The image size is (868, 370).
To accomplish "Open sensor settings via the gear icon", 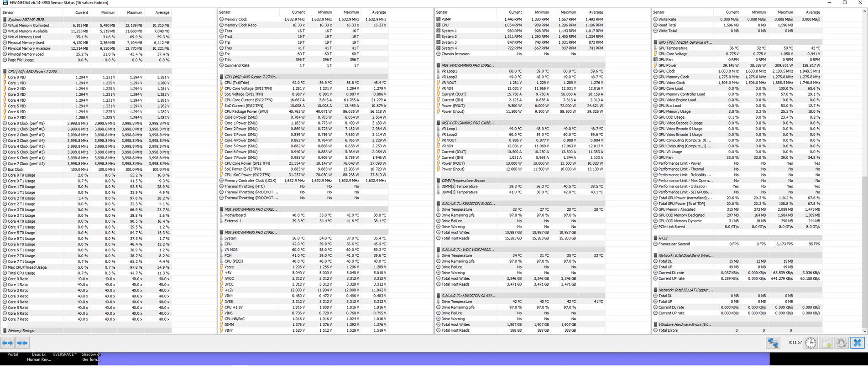I will [x=842, y=343].
